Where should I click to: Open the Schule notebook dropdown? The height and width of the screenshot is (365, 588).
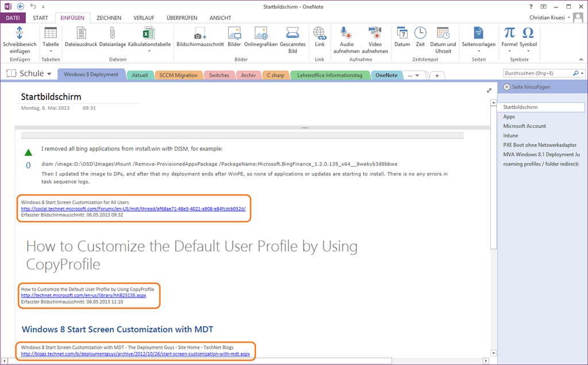point(49,74)
